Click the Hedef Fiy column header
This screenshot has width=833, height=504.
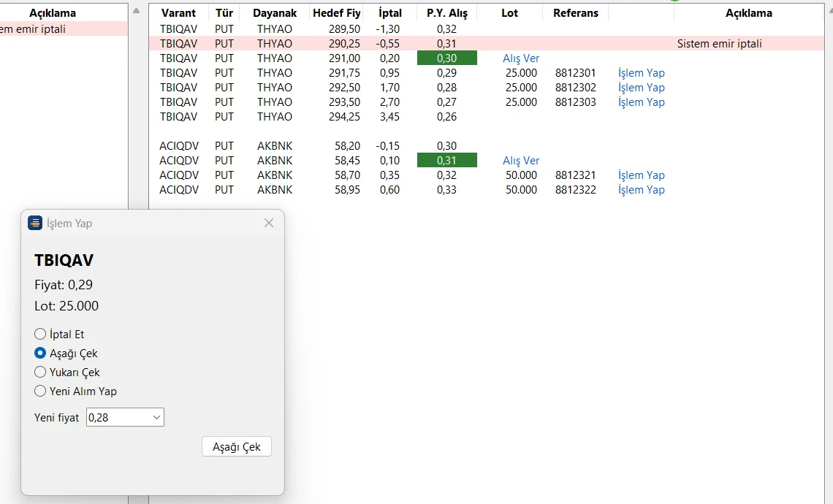coord(336,13)
